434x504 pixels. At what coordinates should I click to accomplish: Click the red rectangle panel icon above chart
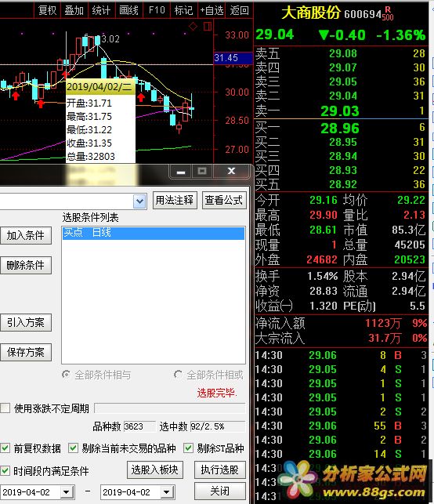pyautogui.click(x=208, y=26)
